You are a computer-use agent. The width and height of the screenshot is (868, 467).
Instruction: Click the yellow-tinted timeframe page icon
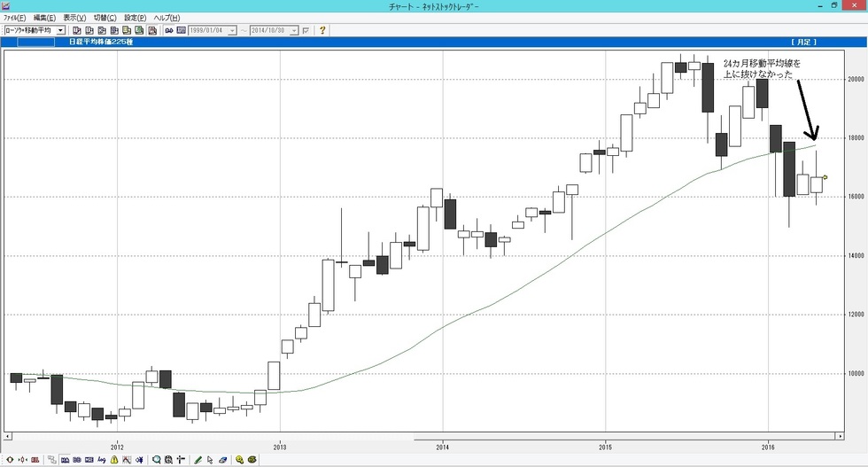(x=127, y=30)
